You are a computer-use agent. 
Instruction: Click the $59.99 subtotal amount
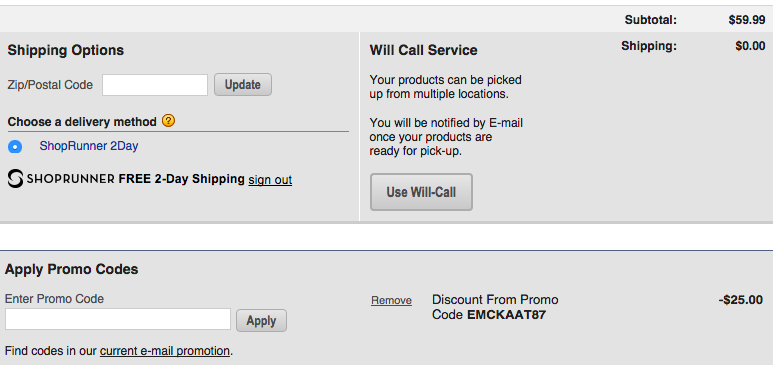coord(747,20)
